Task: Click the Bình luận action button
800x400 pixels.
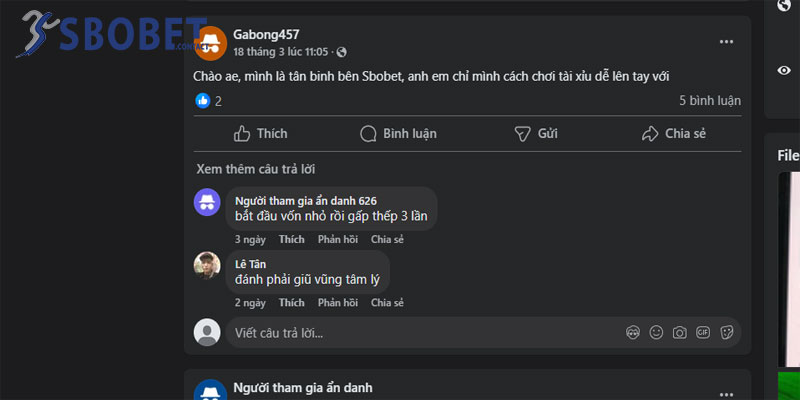Action: click(398, 133)
